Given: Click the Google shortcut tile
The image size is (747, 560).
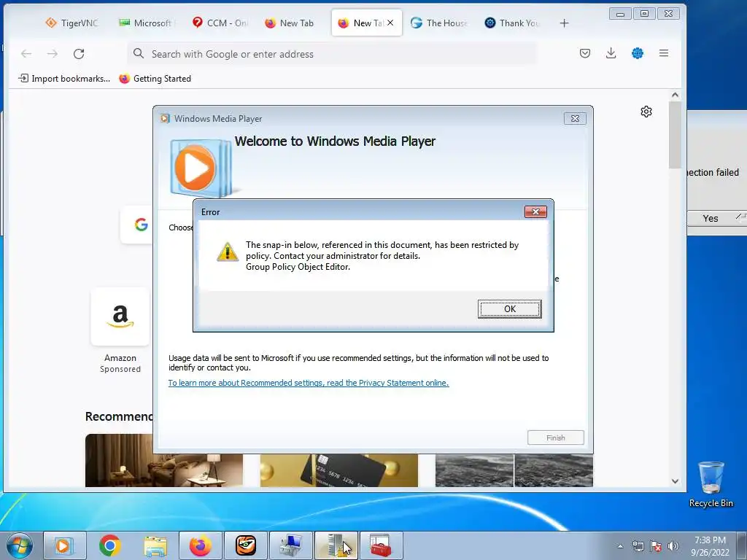Looking at the screenshot, I should [137, 225].
